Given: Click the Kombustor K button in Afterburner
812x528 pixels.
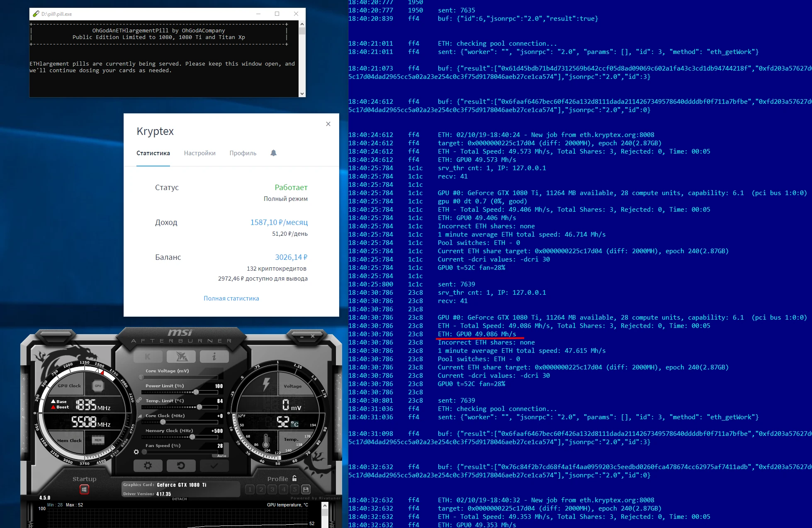Looking at the screenshot, I should [148, 357].
